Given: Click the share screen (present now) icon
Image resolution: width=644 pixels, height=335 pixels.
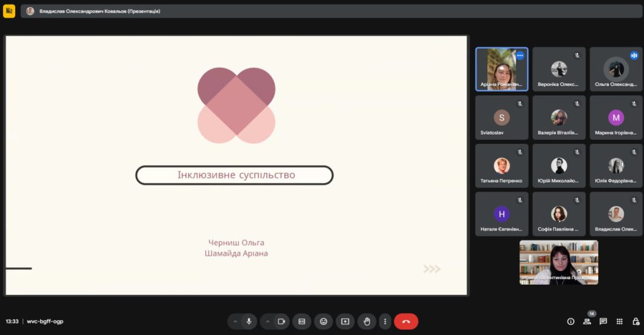Looking at the screenshot, I should click(345, 321).
